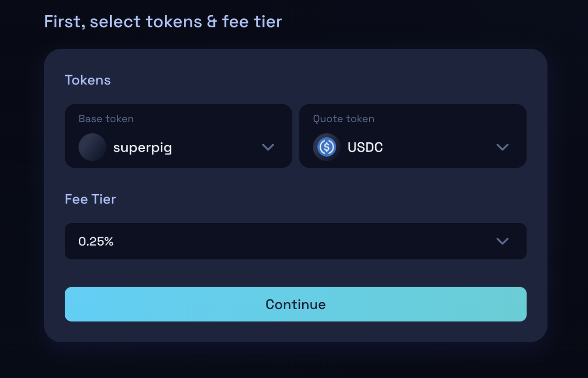Open the Quote token selector box
The height and width of the screenshot is (378, 588).
click(x=413, y=136)
